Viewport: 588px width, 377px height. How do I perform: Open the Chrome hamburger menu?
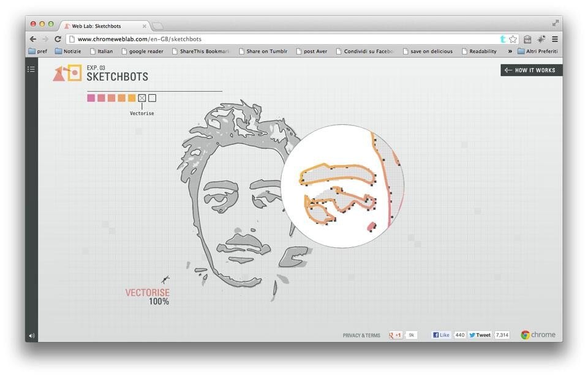555,39
